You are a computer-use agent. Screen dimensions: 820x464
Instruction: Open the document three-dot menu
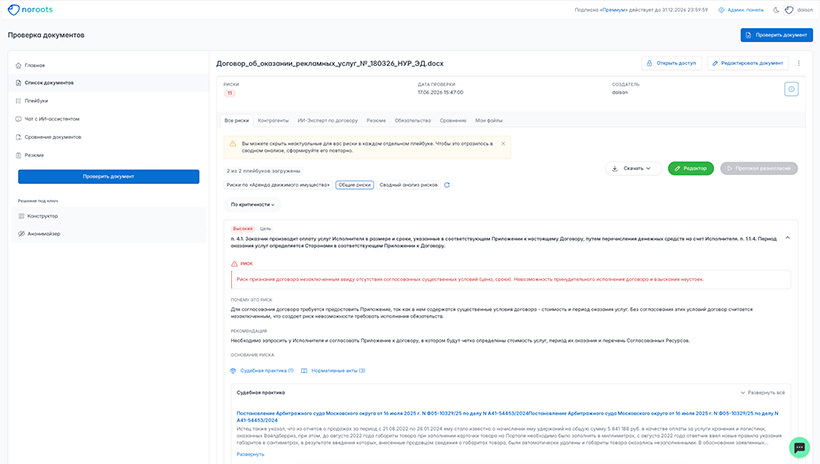click(x=799, y=63)
